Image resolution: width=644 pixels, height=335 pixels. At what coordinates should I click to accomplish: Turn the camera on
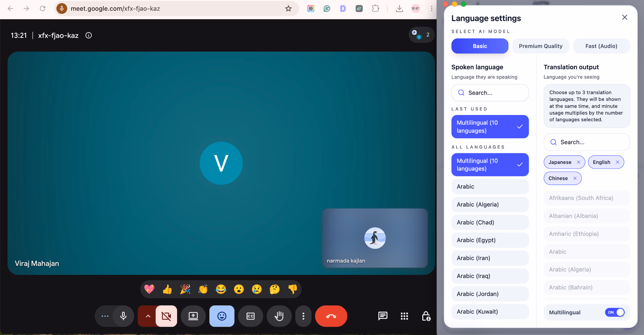pos(166,316)
